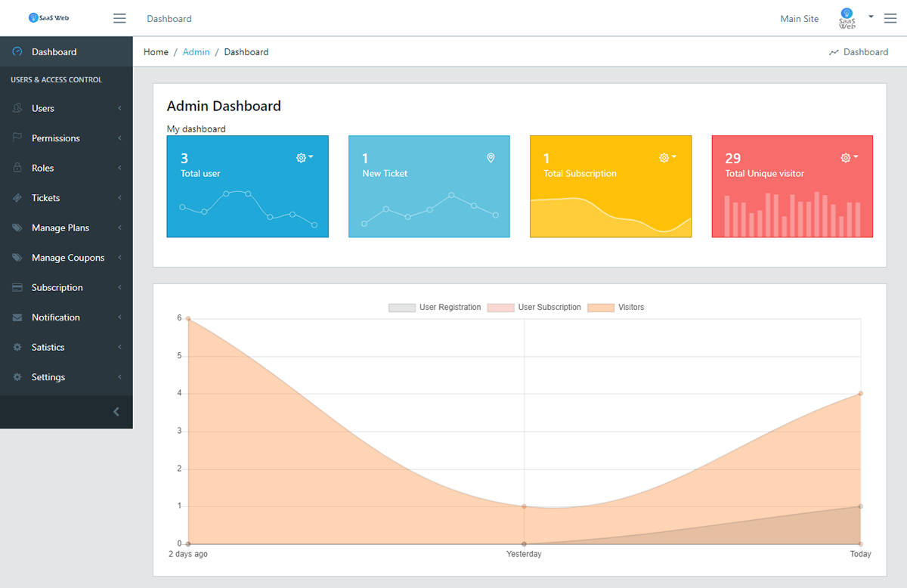Open the right-side hamburger menu in header
The height and width of the screenshot is (588, 907).
[x=890, y=18]
